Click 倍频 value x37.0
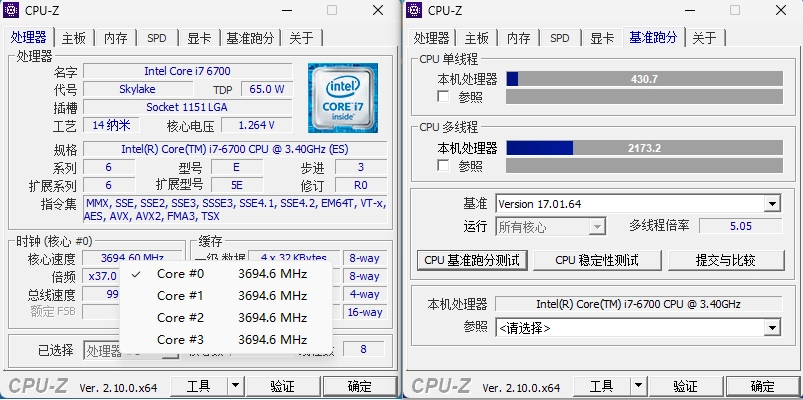Image resolution: width=803 pixels, height=400 pixels. (102, 276)
